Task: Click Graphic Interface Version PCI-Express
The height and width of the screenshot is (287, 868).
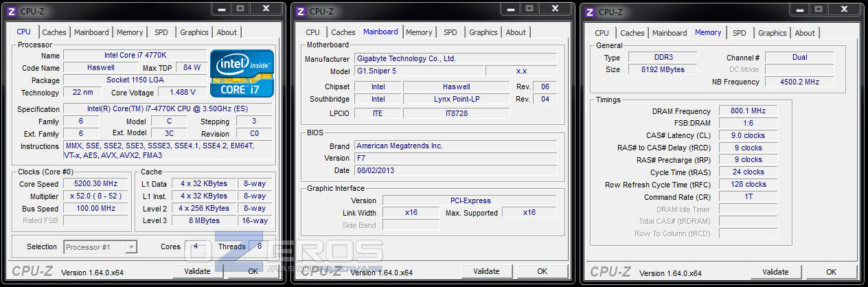Action: coord(470,201)
